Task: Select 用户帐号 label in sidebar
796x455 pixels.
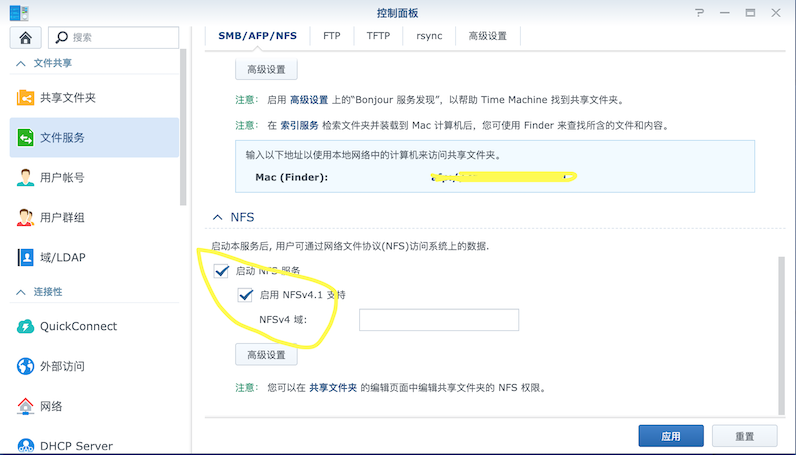Action: click(x=62, y=178)
